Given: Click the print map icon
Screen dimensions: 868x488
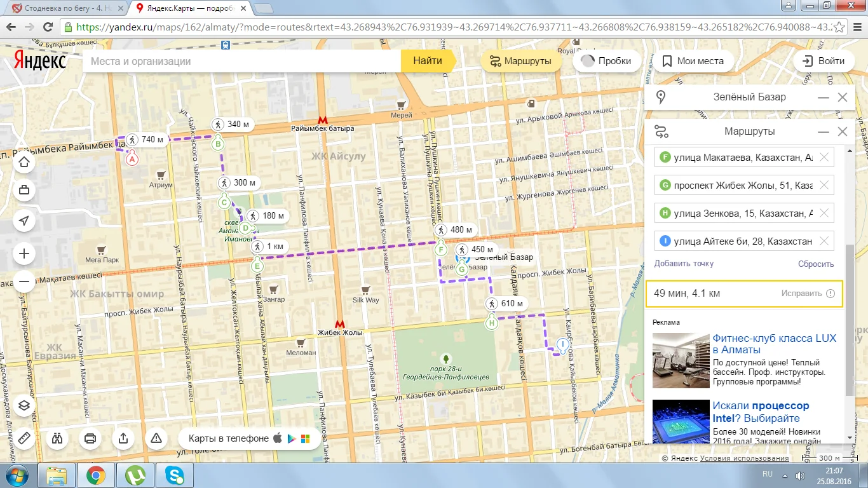Looking at the screenshot, I should point(90,438).
